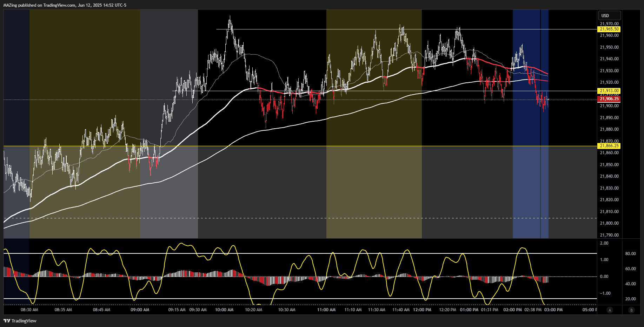The width and height of the screenshot is (644, 327).
Task: Click the 01:00 PM time label
Action: click(x=469, y=310)
